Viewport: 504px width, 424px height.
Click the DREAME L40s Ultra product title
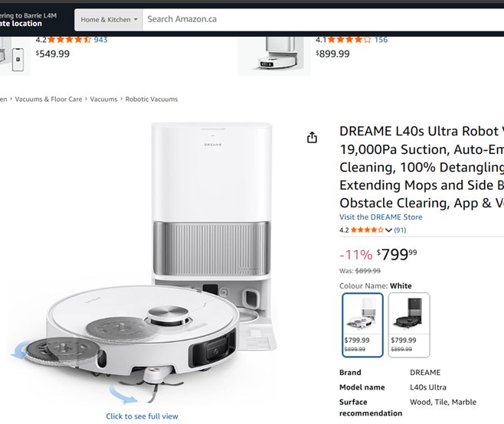click(421, 167)
